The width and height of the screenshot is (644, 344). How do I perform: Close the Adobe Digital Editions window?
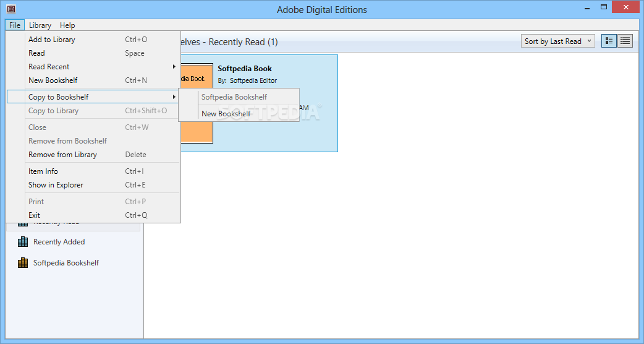coord(626,7)
